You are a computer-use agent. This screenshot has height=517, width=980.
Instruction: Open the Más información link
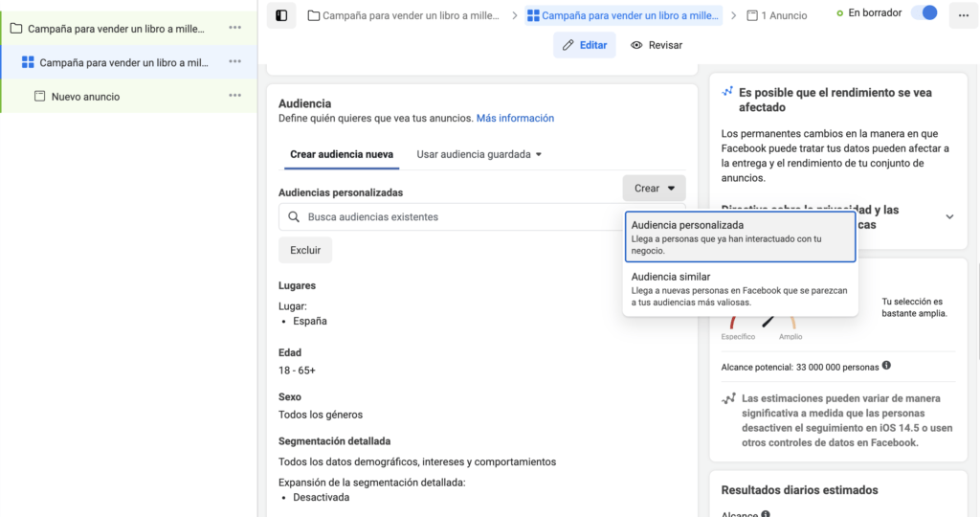(x=515, y=118)
